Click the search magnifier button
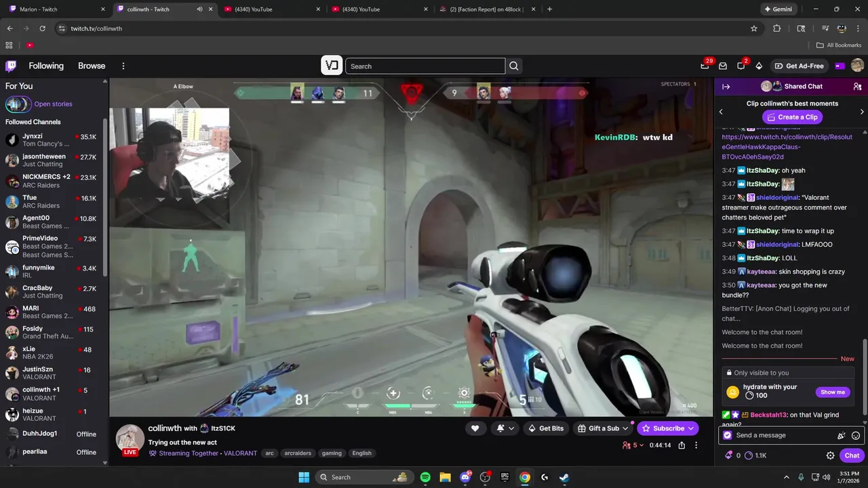The height and width of the screenshot is (488, 868). pos(514,66)
